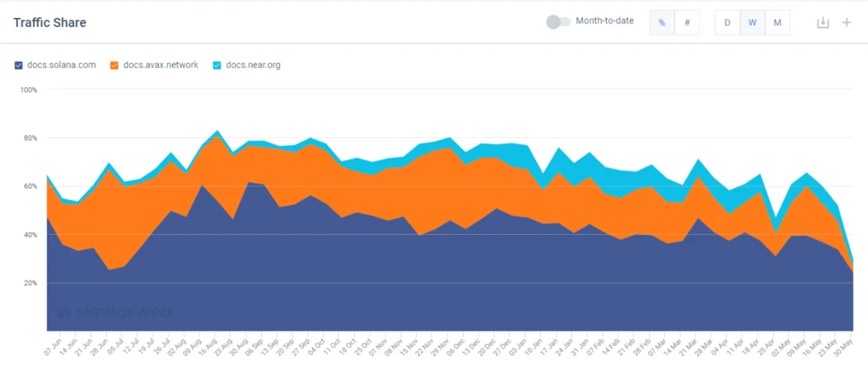Select weekly granularity W
Viewport: 868px width, 381px height.
[752, 22]
